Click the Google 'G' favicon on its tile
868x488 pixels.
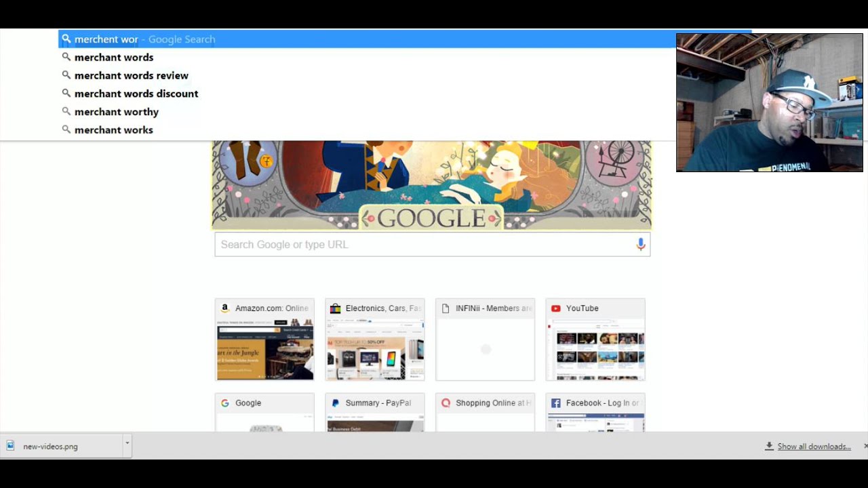pyautogui.click(x=225, y=403)
